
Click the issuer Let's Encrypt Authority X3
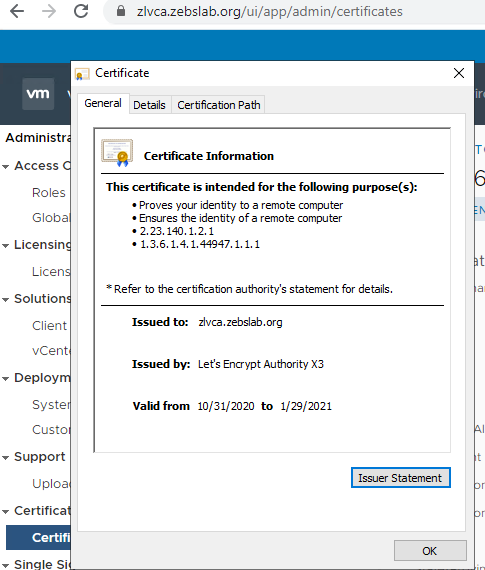(261, 364)
